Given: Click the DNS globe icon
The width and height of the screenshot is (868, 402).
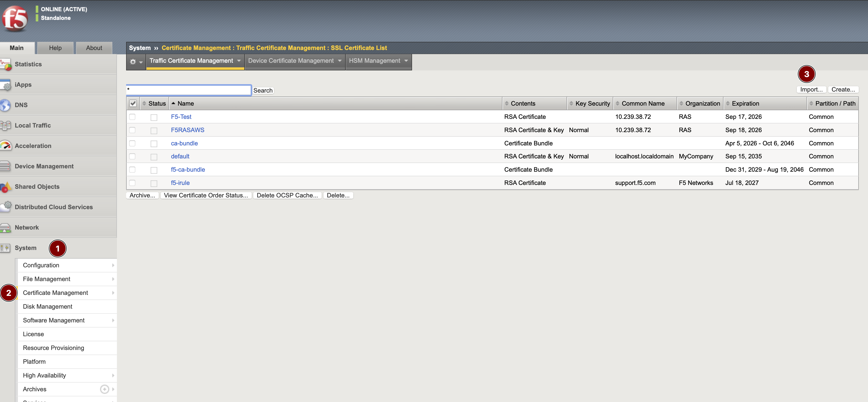Looking at the screenshot, I should (x=5, y=105).
